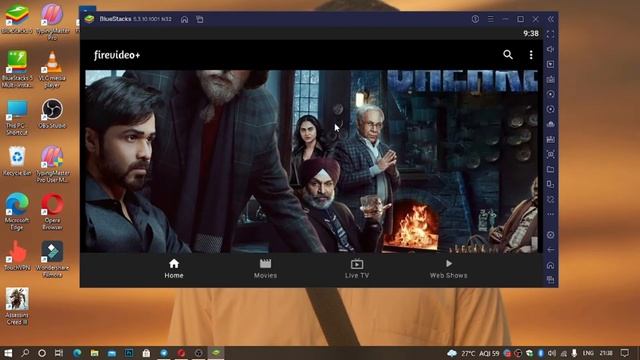Open This PC Shortcut on desktop

coord(17,118)
